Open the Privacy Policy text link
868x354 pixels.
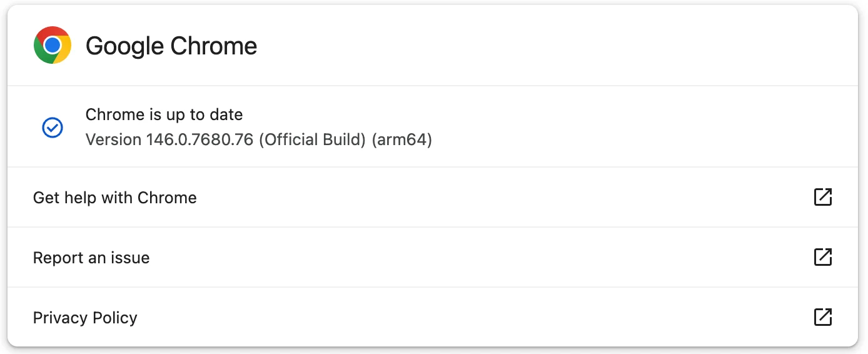coord(85,318)
